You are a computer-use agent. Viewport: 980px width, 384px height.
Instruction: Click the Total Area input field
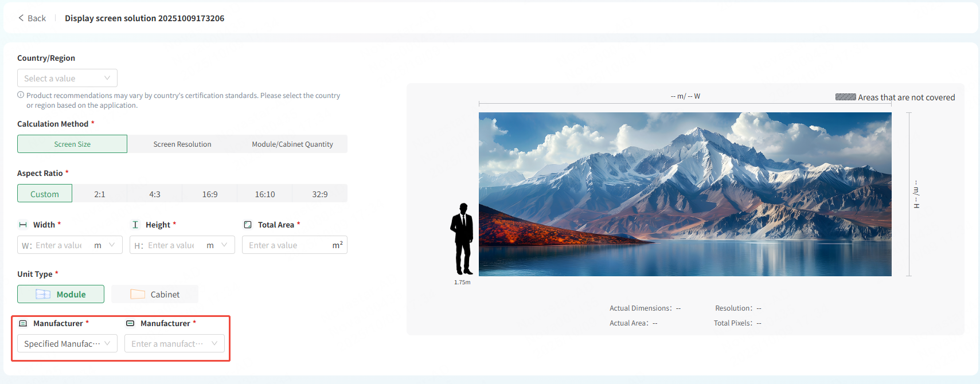(287, 245)
